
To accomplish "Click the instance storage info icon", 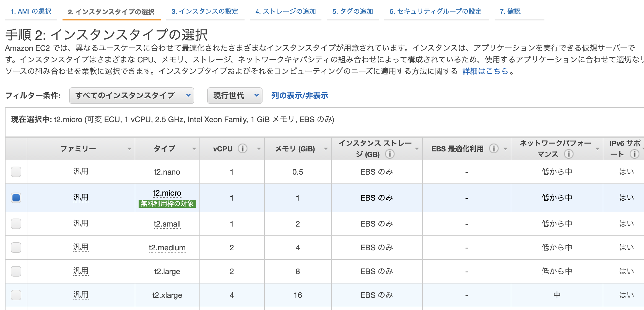I will tap(390, 154).
